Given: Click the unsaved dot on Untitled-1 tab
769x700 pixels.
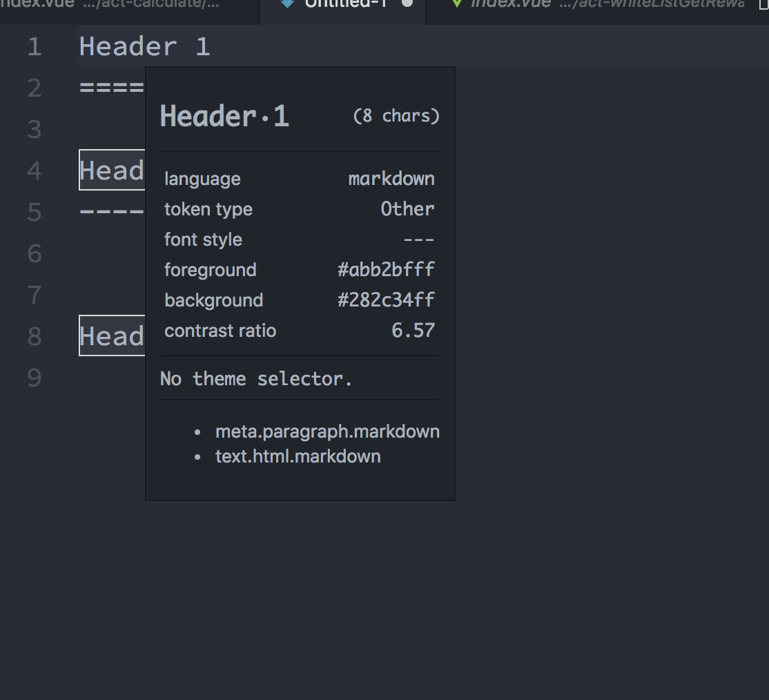Looking at the screenshot, I should tap(407, 3).
